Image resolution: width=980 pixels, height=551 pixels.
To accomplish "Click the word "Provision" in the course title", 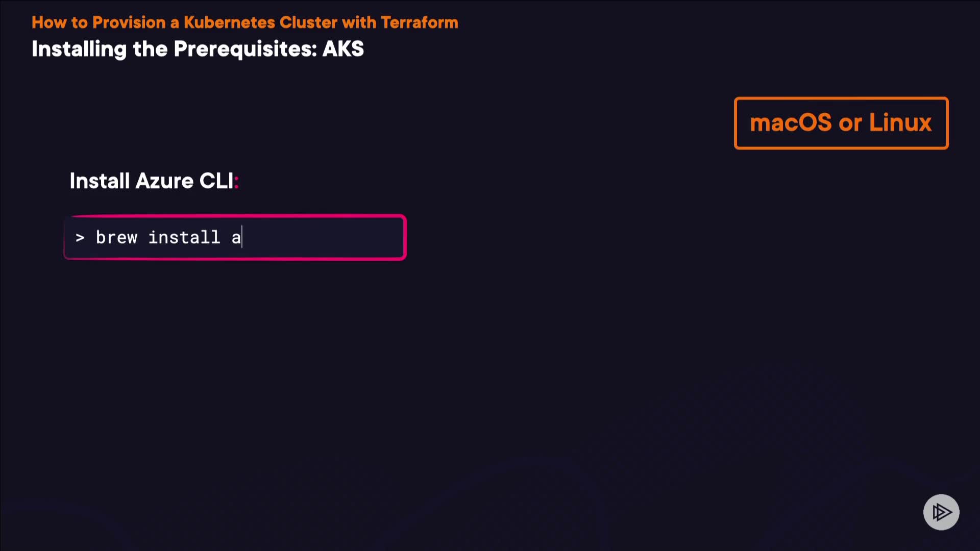I will click(x=129, y=22).
